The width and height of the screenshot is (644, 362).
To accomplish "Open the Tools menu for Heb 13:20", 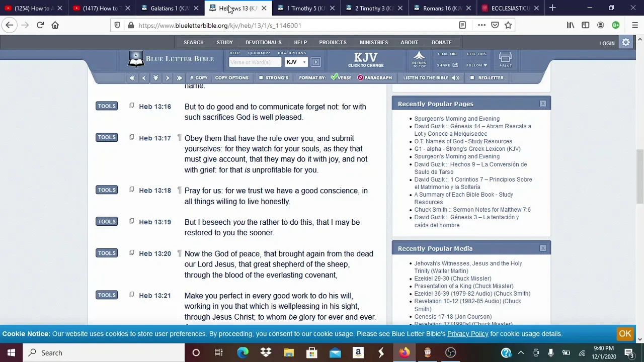I will pyautogui.click(x=107, y=253).
